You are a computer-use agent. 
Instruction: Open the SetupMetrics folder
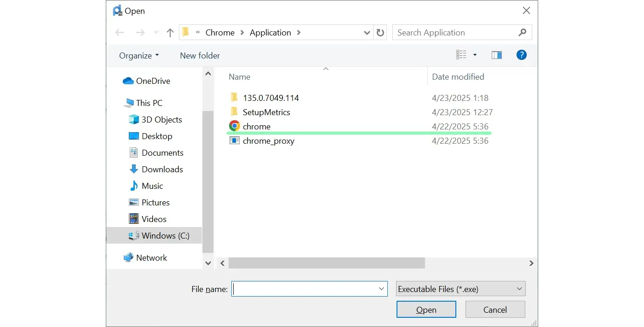point(266,112)
